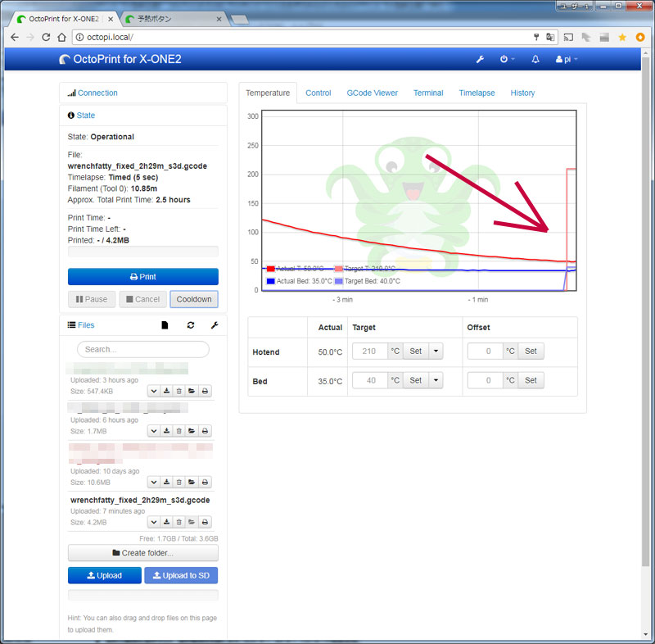Click the Cancel button
This screenshot has height=644, width=655.
click(x=142, y=299)
